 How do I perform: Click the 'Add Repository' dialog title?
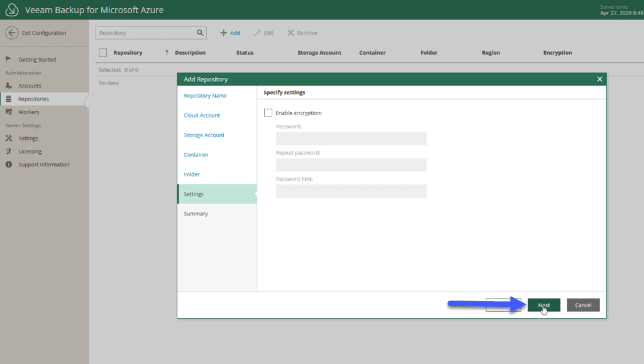tap(206, 79)
